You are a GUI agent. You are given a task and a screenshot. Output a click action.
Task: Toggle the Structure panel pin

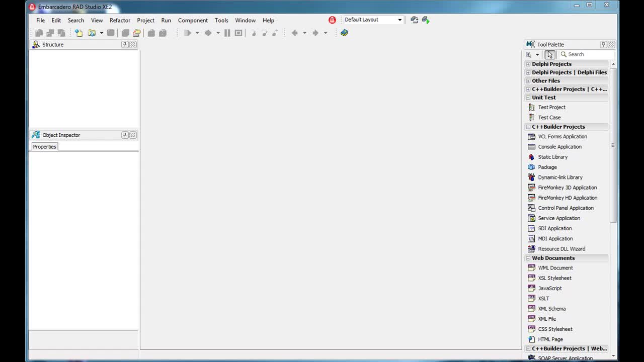point(125,44)
